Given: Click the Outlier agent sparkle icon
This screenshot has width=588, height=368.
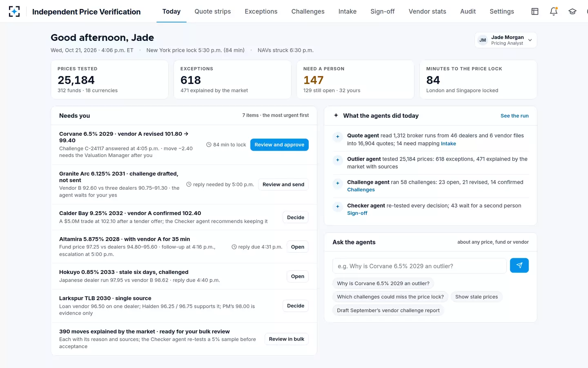Looking at the screenshot, I should [x=338, y=160].
